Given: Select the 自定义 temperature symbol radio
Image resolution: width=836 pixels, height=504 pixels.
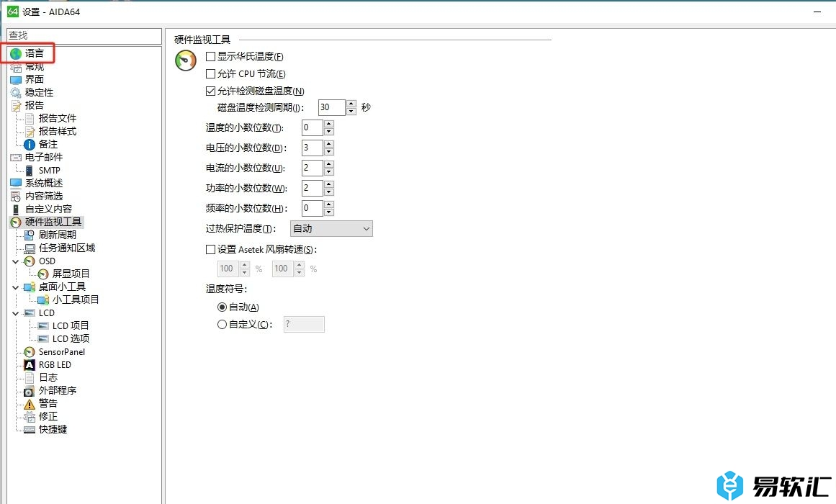Looking at the screenshot, I should point(223,324).
